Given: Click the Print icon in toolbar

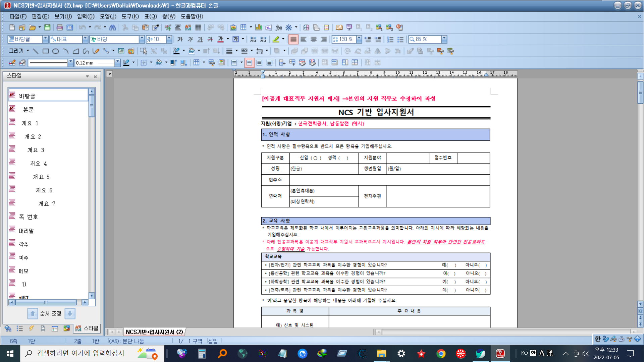Looking at the screenshot, I should click(60, 27).
